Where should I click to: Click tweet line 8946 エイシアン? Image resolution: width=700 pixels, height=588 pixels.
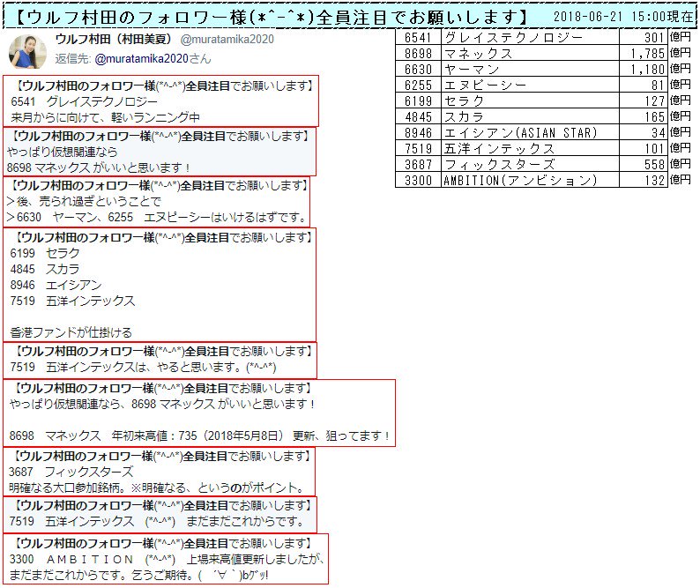pos(56,286)
